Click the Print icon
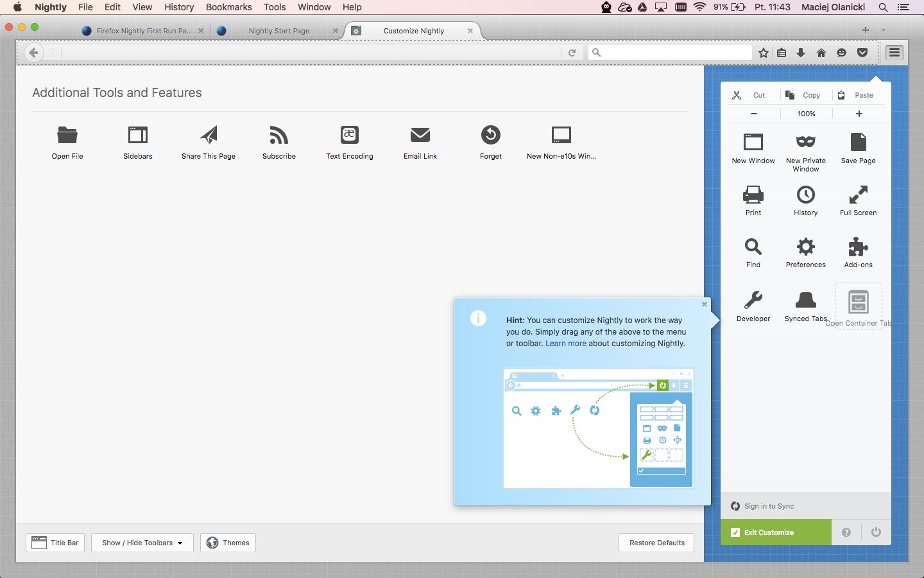 pos(753,194)
